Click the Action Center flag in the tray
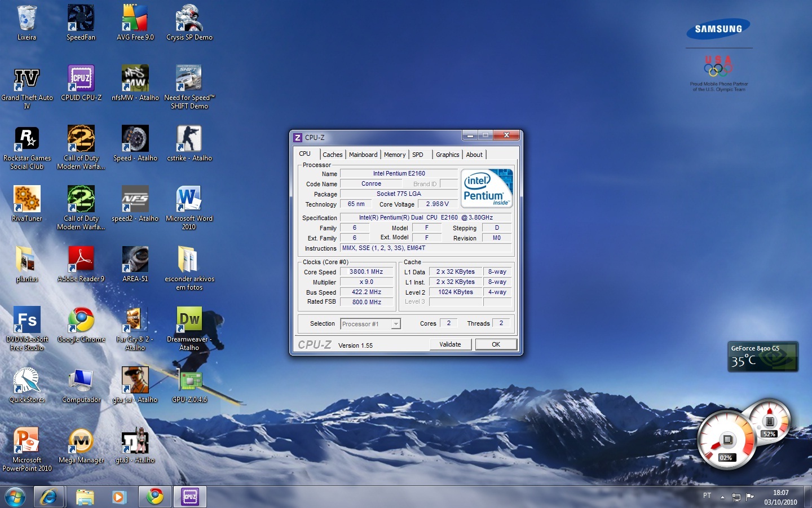Screen dimensions: 812x508 pyautogui.click(x=750, y=497)
